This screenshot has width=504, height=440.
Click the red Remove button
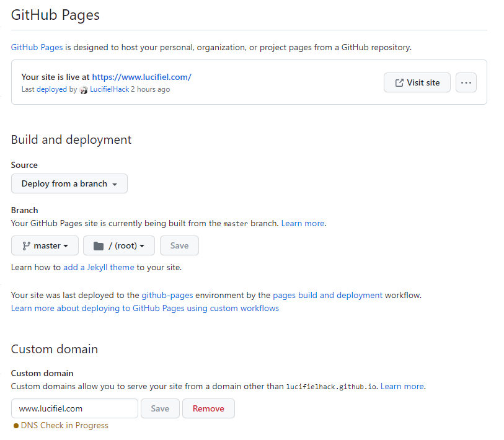(x=209, y=408)
